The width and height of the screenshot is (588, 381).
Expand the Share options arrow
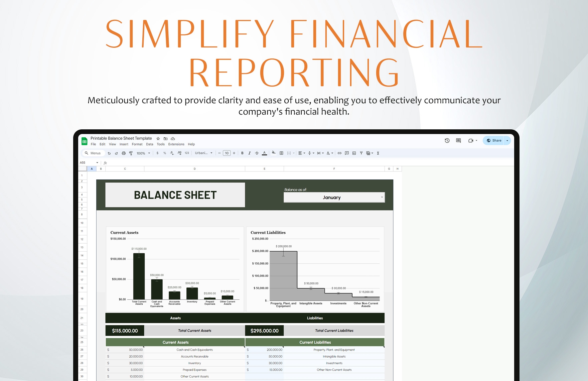[507, 140]
